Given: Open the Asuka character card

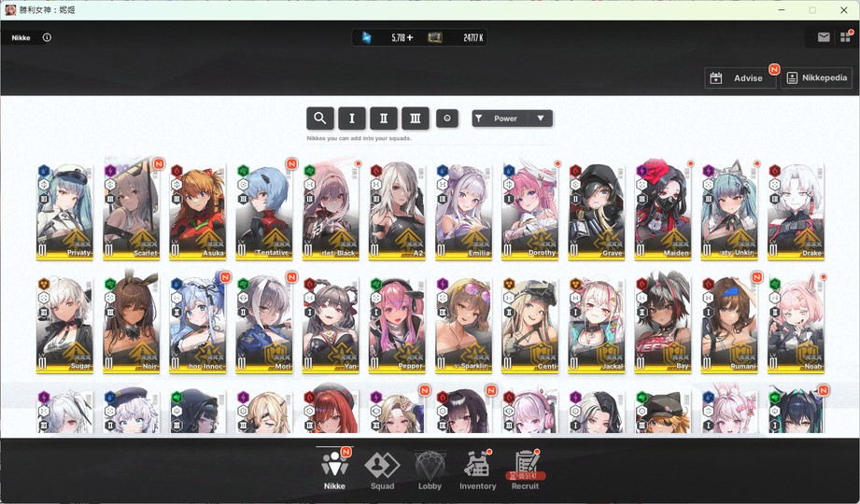Looking at the screenshot, I should click(197, 212).
